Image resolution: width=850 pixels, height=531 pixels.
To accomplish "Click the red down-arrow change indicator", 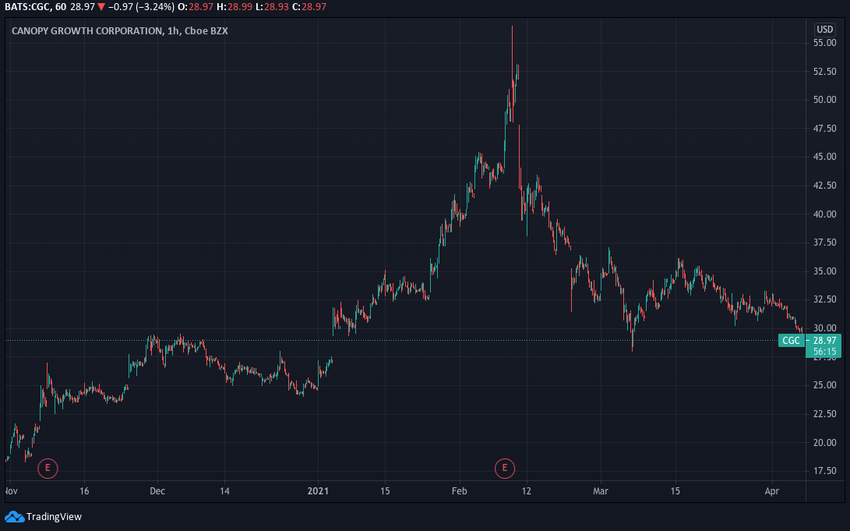I will [x=101, y=7].
